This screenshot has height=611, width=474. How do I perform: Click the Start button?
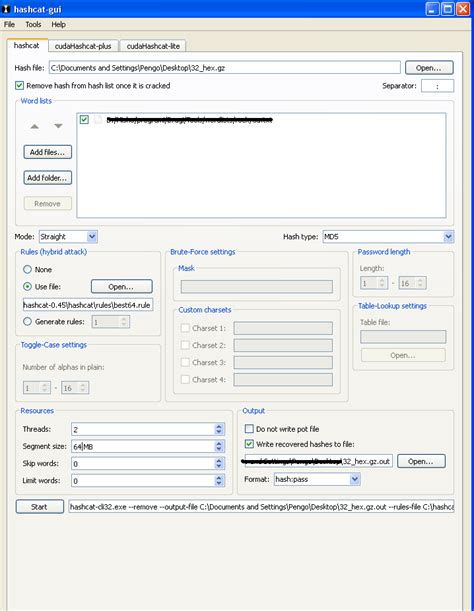coord(39,507)
